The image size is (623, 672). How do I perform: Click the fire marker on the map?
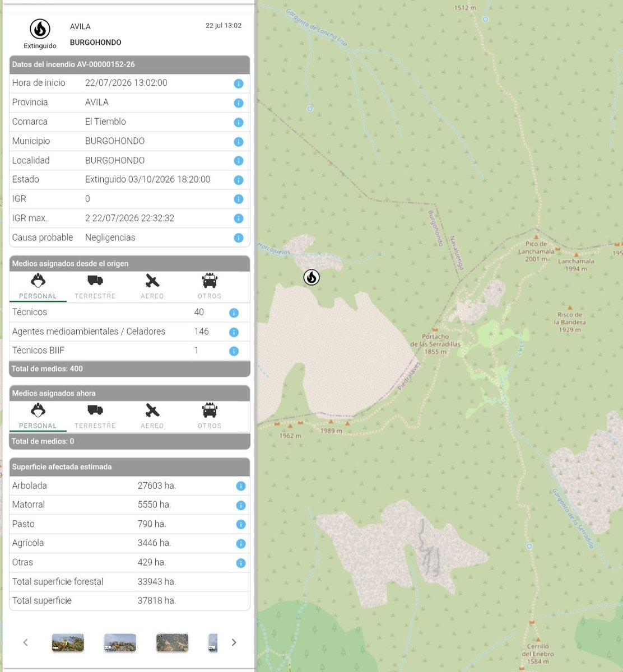pos(311,277)
